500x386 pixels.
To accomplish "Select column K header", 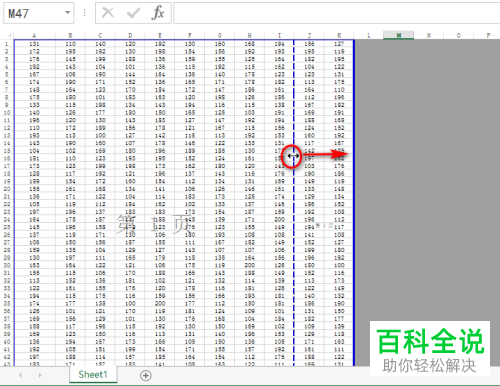I will 339,35.
